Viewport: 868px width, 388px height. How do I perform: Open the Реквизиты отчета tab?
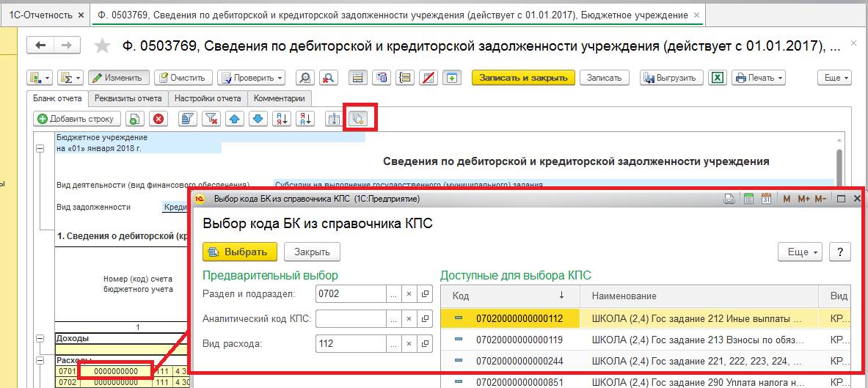click(x=128, y=98)
